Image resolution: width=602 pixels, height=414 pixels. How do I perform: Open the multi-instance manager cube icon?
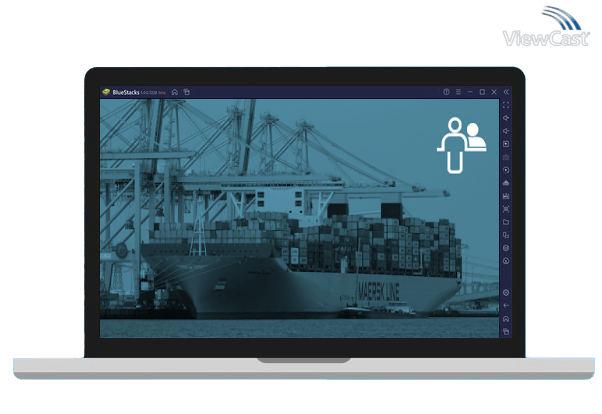click(x=506, y=248)
